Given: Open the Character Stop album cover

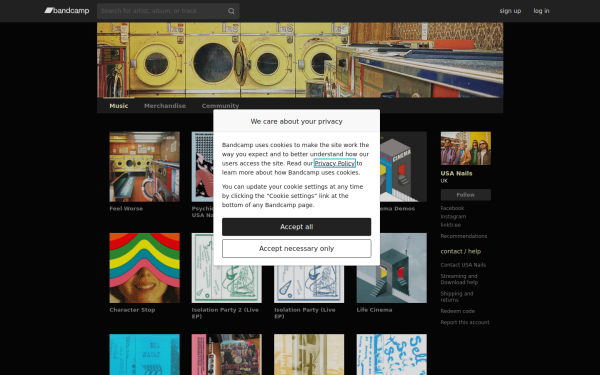Looking at the screenshot, I should point(145,268).
